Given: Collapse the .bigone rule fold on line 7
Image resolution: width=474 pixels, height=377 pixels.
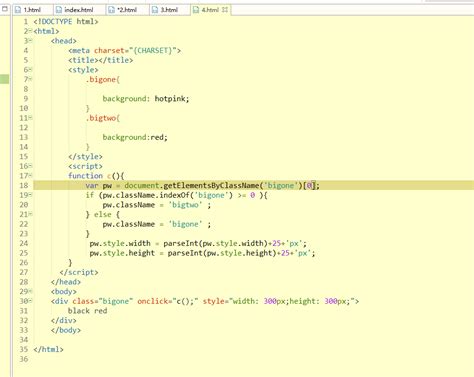Looking at the screenshot, I should pos(30,79).
